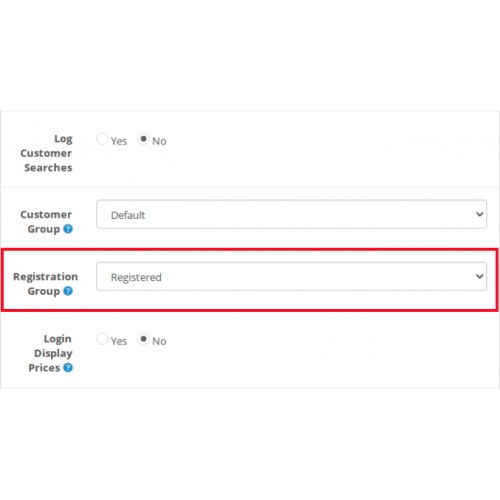Viewport: 500px width, 500px height.
Task: Click the "Yes" text label under Log Customer Searches
Action: pos(119,141)
